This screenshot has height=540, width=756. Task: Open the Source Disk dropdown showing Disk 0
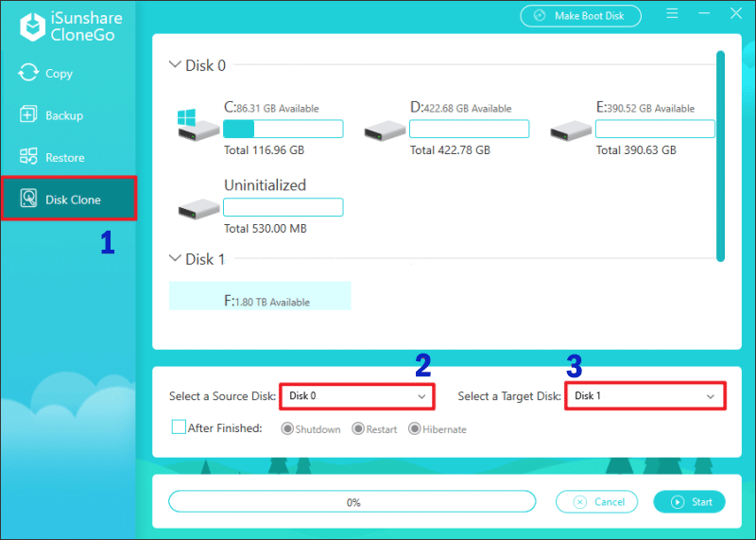pyautogui.click(x=357, y=396)
